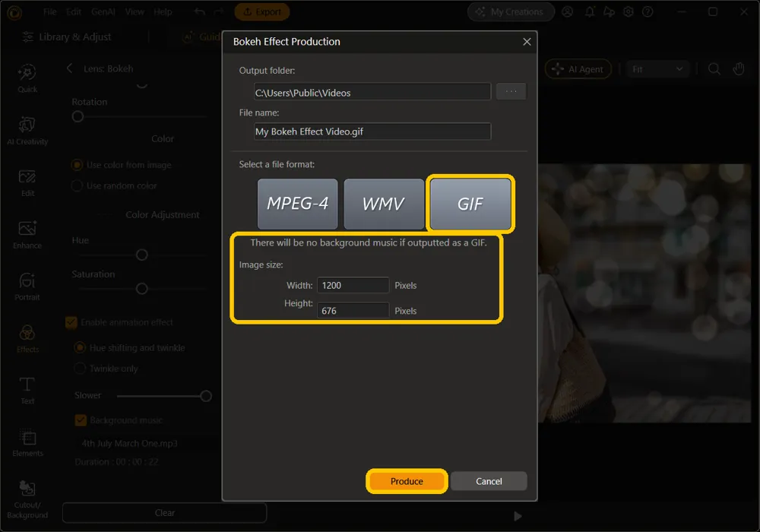Play the animation preview

click(x=518, y=516)
